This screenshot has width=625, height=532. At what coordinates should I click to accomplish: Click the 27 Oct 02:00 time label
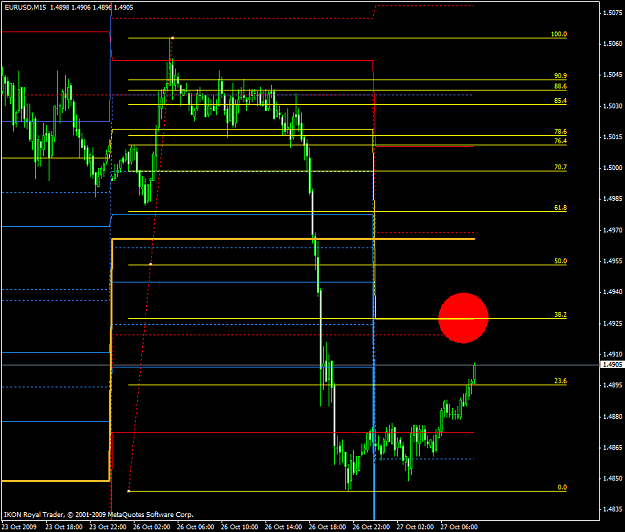[x=415, y=527]
